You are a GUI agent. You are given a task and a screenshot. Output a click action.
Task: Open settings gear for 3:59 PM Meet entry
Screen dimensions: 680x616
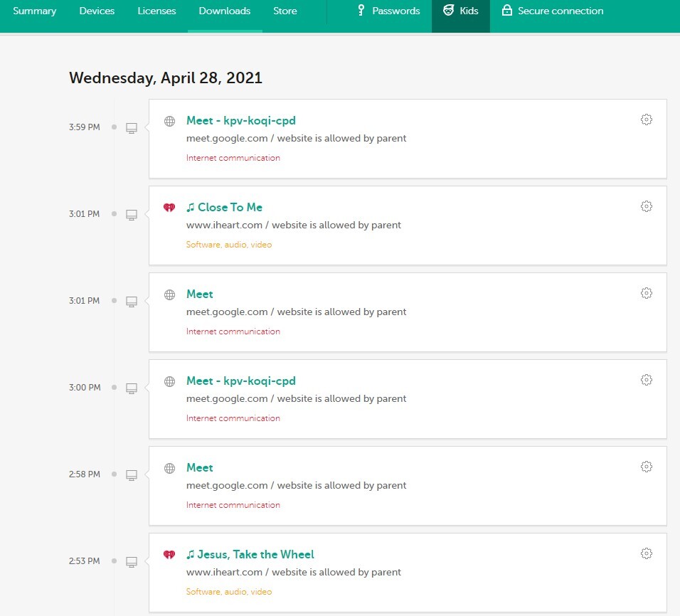[646, 120]
